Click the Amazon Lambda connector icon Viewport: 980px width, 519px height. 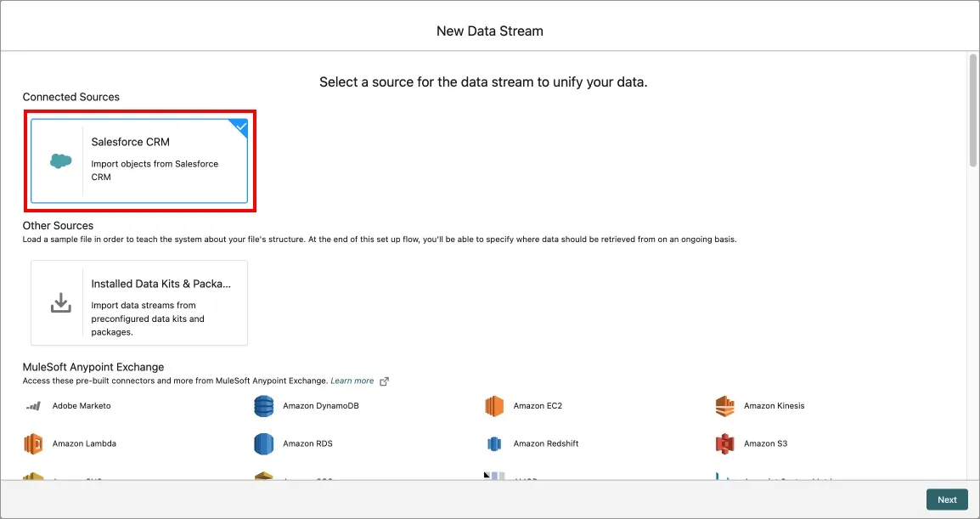click(x=33, y=443)
